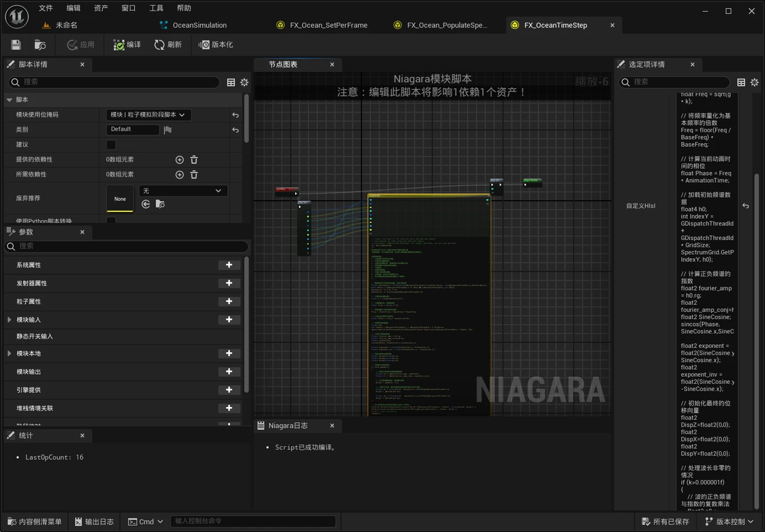Image resolution: width=765 pixels, height=532 pixels.
Task: Open settings gear in 脚本详情 panel
Action: [244, 82]
